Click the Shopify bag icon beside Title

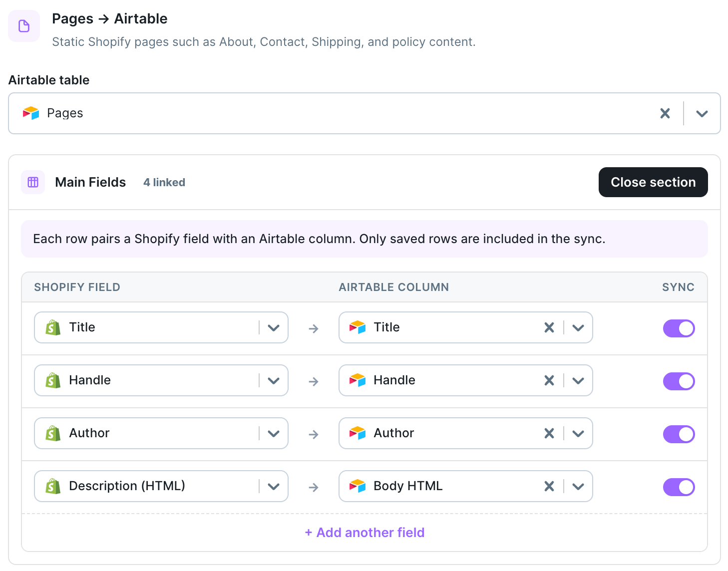tap(53, 327)
